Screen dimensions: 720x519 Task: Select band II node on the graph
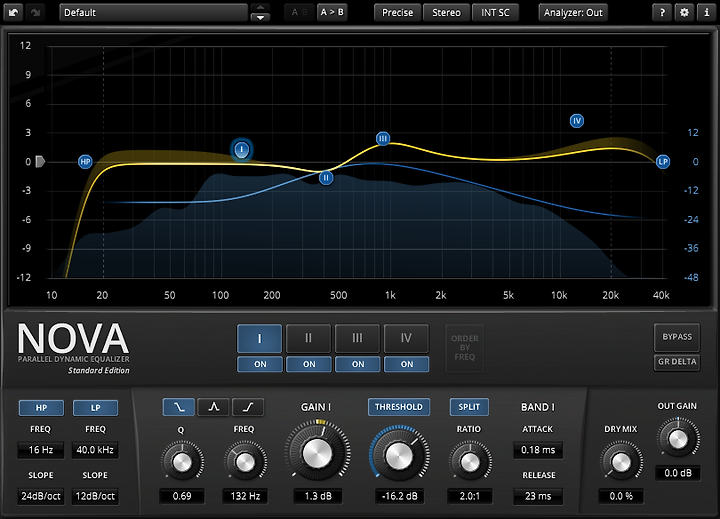(x=326, y=178)
